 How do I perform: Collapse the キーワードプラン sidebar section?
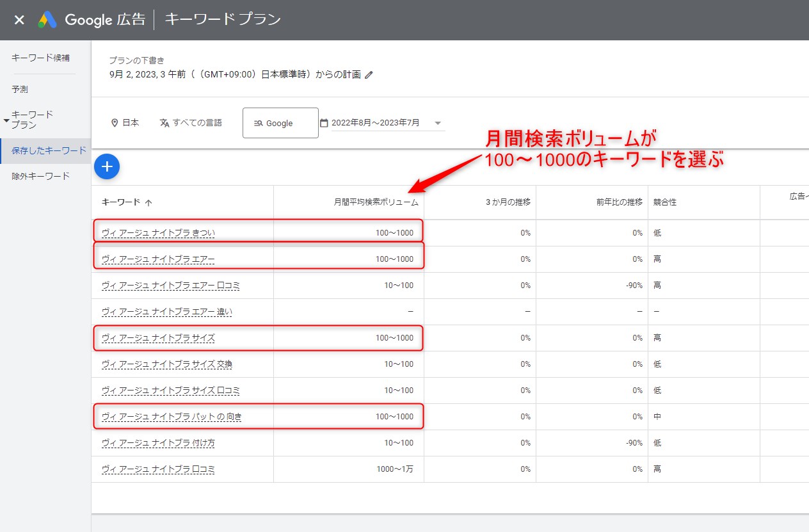(6, 120)
